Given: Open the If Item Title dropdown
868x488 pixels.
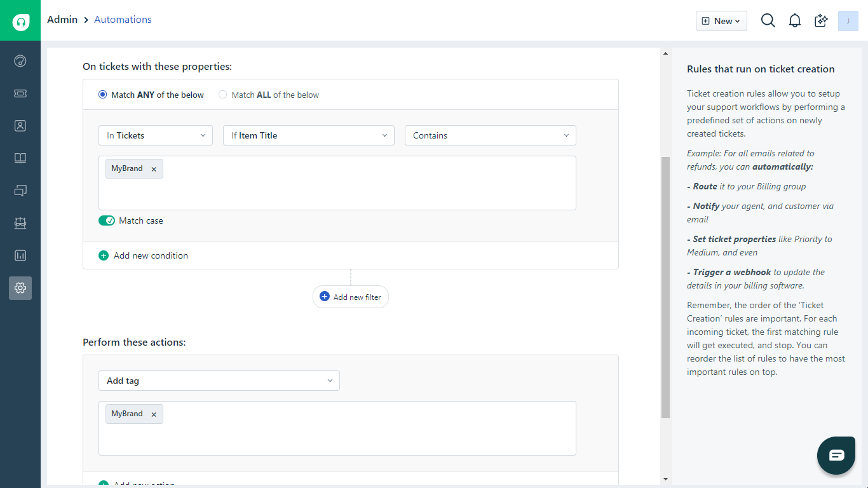Looking at the screenshot, I should point(309,135).
